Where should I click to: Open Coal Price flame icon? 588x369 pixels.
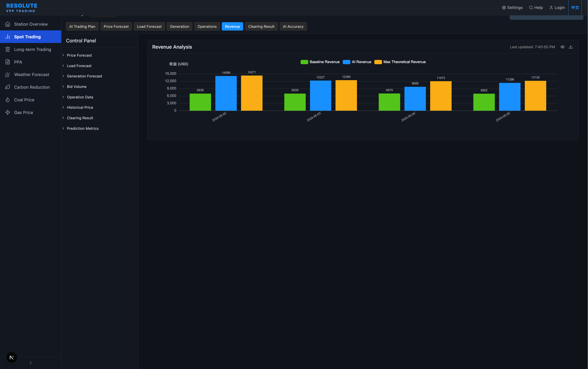pos(8,100)
